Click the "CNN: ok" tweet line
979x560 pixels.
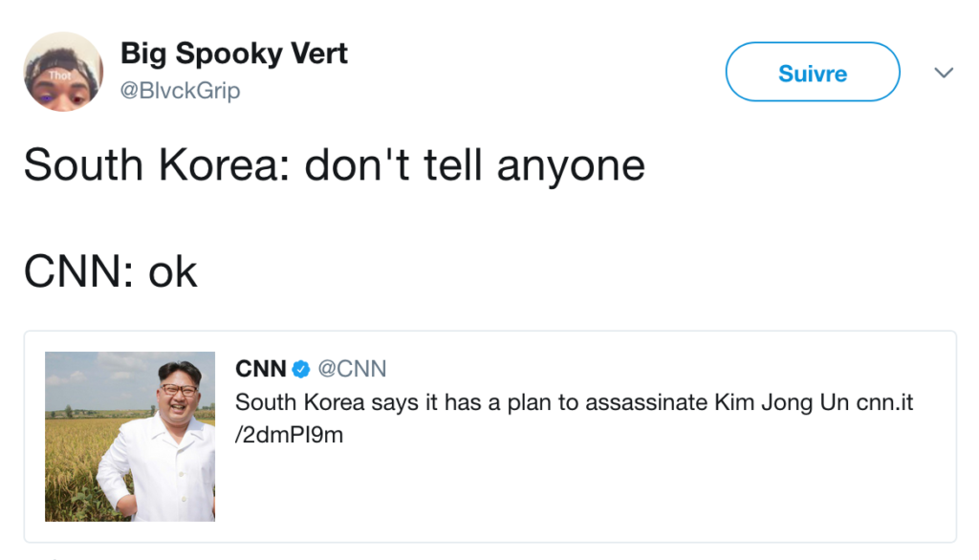click(x=110, y=272)
